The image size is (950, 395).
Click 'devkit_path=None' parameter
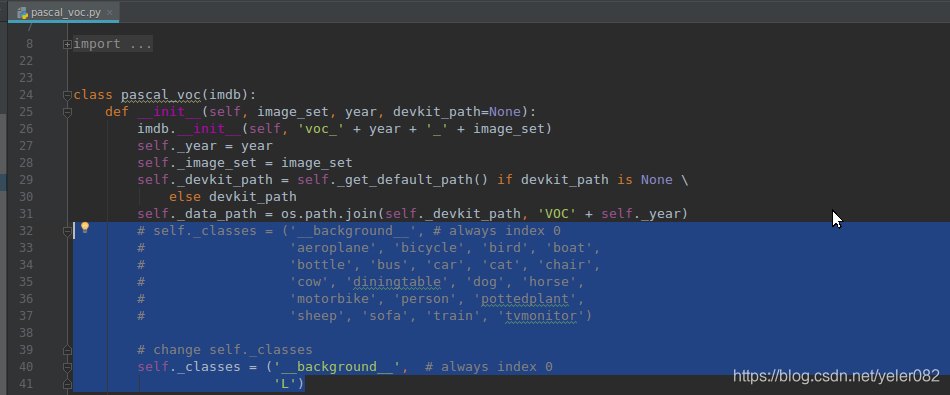(x=457, y=112)
